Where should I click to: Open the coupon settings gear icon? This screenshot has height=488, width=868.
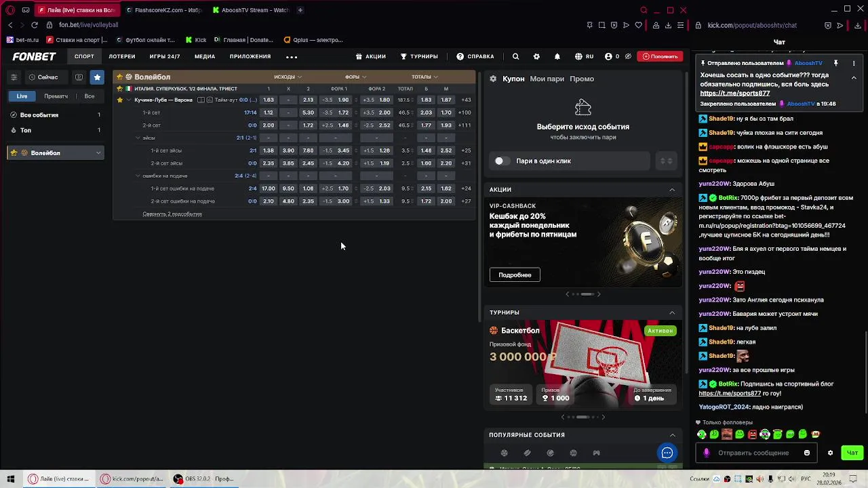[x=493, y=79]
